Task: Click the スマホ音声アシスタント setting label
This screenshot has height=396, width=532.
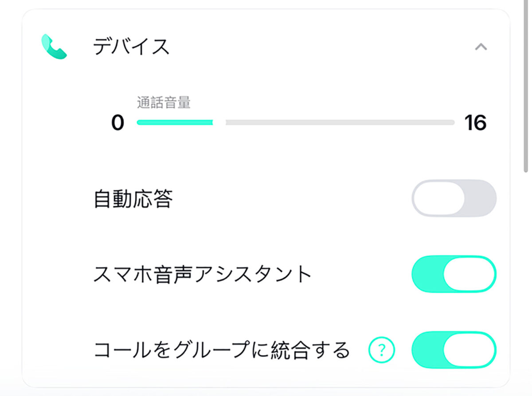Action: (x=203, y=275)
